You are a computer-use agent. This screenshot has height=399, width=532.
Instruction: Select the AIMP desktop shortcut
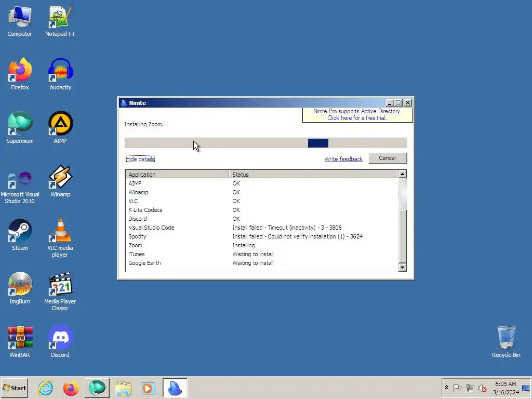click(60, 128)
